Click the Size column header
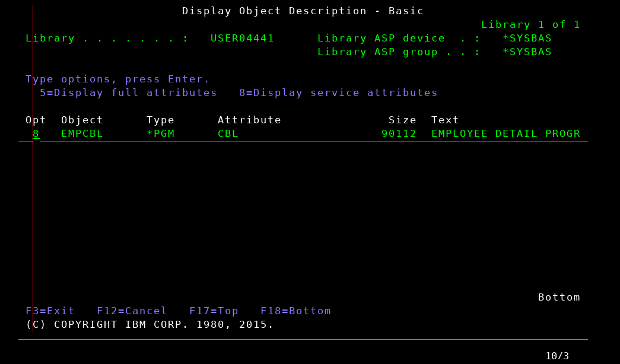Viewport: 620px width, 364px height. click(402, 120)
